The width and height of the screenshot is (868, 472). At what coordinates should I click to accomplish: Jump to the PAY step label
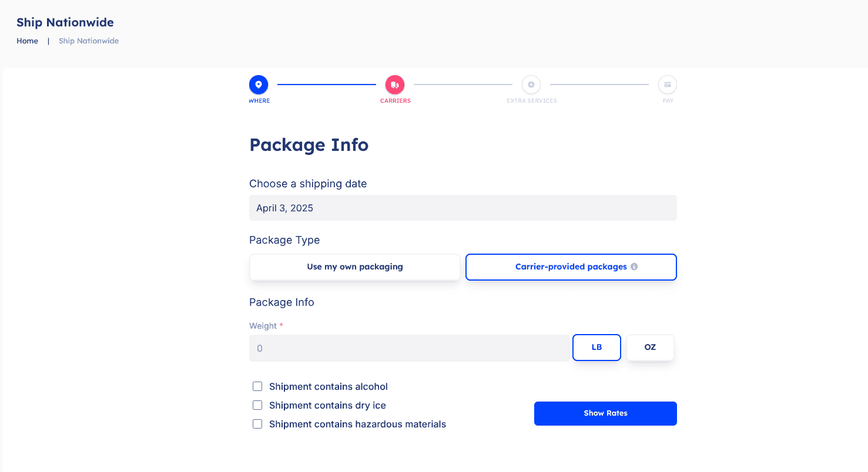coord(668,100)
